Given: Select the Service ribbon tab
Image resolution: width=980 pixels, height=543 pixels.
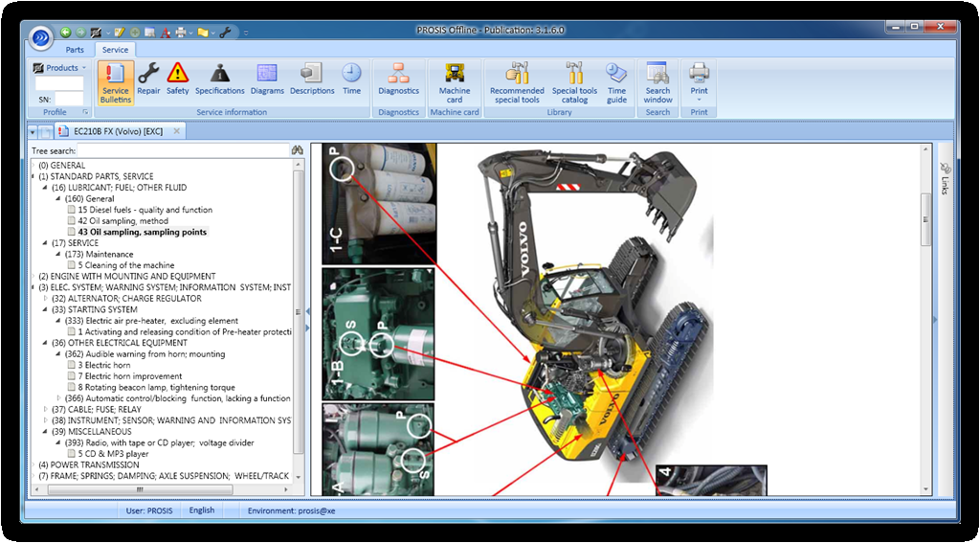Looking at the screenshot, I should tap(115, 50).
